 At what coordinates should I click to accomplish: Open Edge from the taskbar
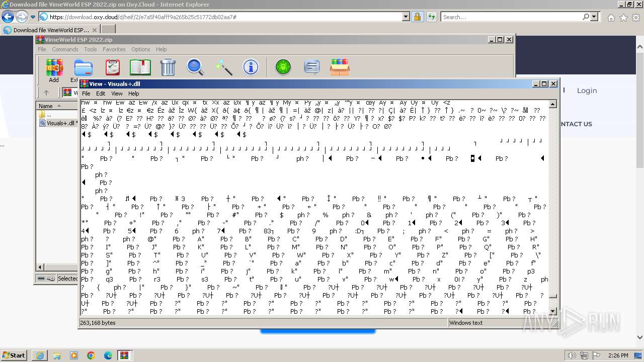click(108, 355)
